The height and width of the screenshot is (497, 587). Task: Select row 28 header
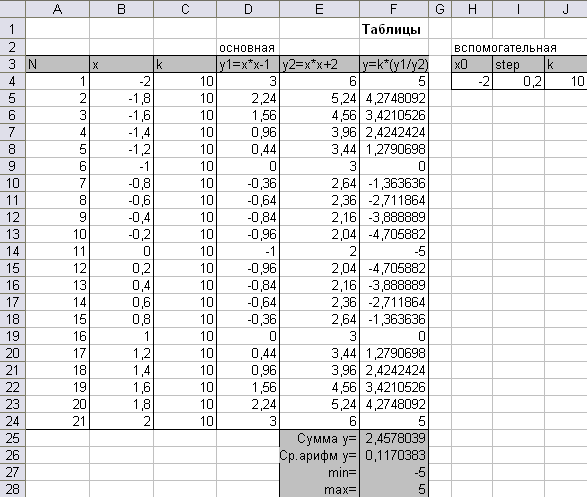click(x=12, y=489)
